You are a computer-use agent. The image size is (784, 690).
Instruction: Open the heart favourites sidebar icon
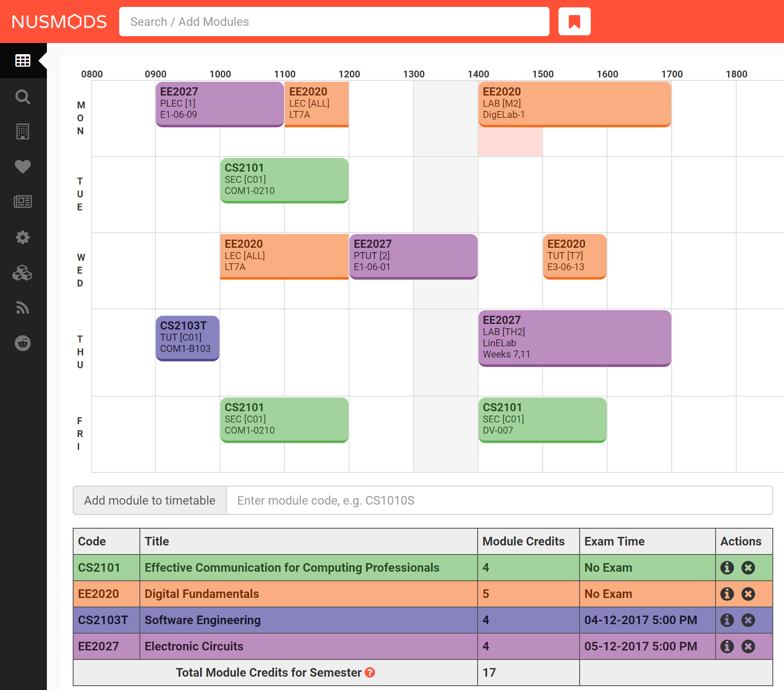[23, 166]
